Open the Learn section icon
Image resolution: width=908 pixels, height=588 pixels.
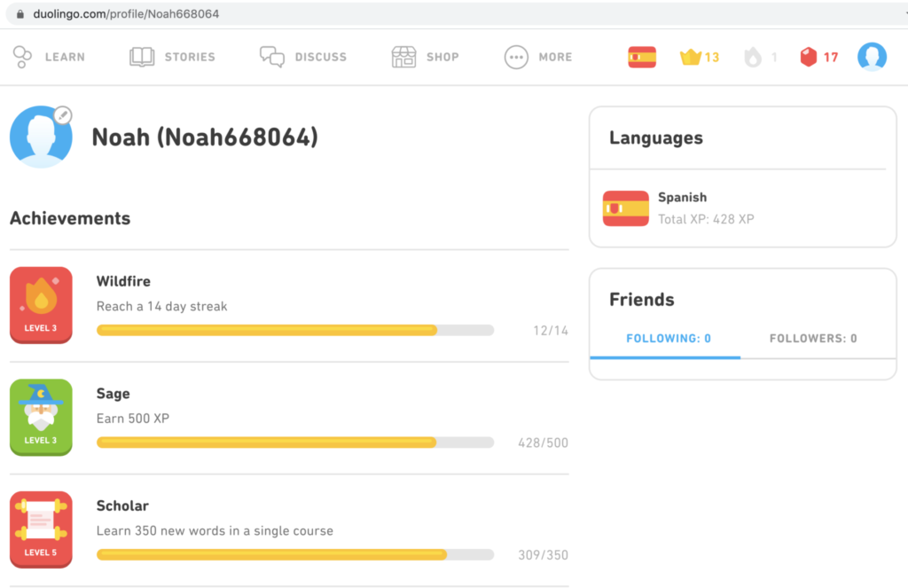coord(22,57)
